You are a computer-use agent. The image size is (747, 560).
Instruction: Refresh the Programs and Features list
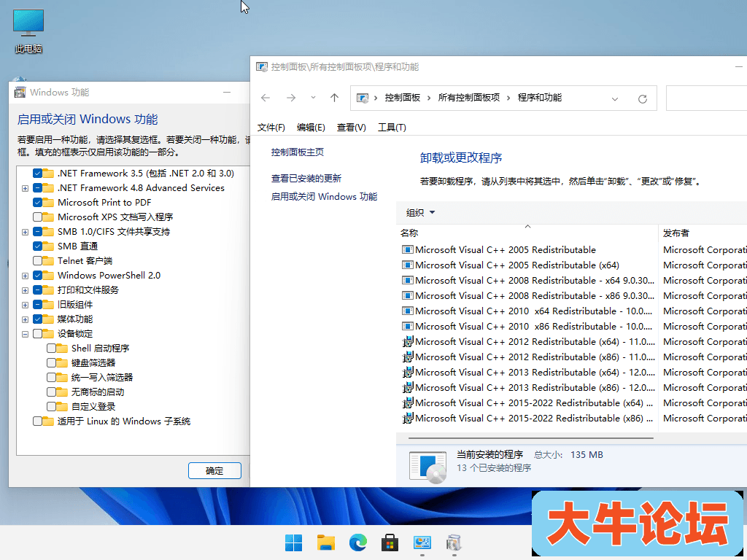point(642,98)
